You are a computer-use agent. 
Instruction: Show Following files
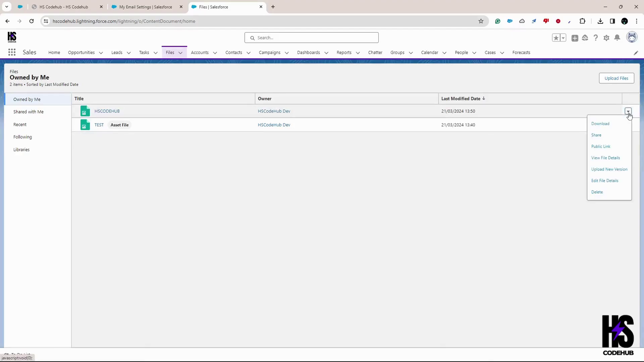tap(23, 137)
